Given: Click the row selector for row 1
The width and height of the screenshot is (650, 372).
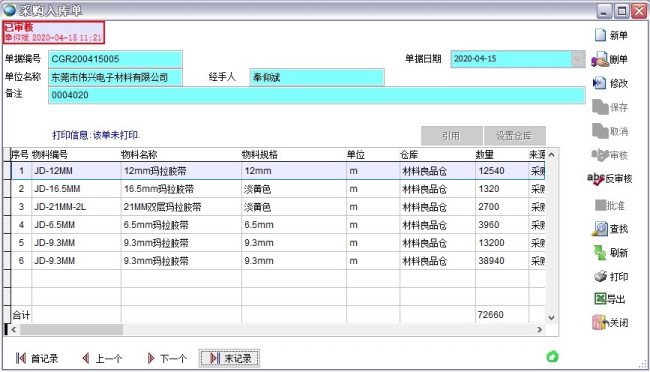Looking at the screenshot, I should click(x=7, y=171).
